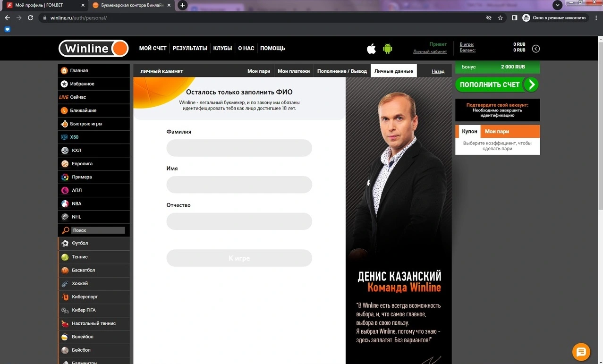This screenshot has height=364, width=603.
Task: Click the Киберспорт icon
Action: click(65, 296)
